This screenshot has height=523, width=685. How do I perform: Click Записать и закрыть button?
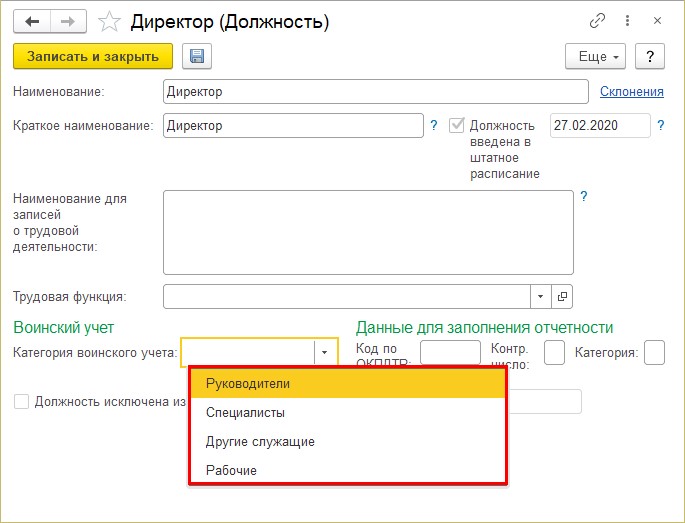[93, 56]
